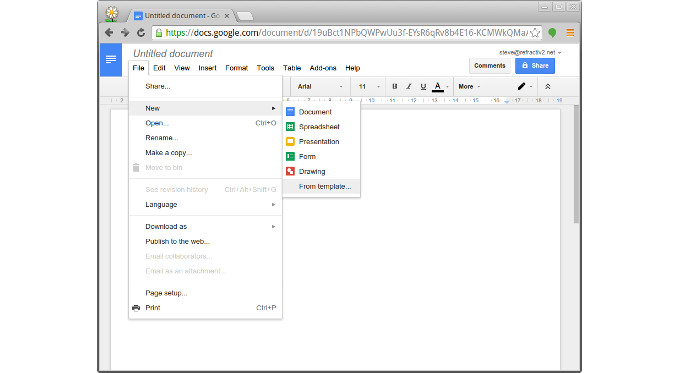Open the Chrome hamburger menu
The height and width of the screenshot is (373, 680).
[570, 33]
